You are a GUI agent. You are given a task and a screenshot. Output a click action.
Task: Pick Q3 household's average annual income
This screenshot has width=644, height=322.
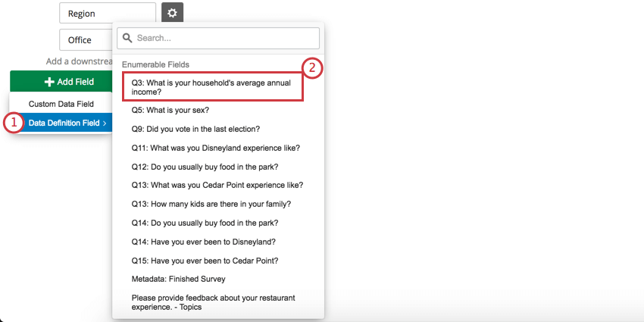pyautogui.click(x=213, y=87)
